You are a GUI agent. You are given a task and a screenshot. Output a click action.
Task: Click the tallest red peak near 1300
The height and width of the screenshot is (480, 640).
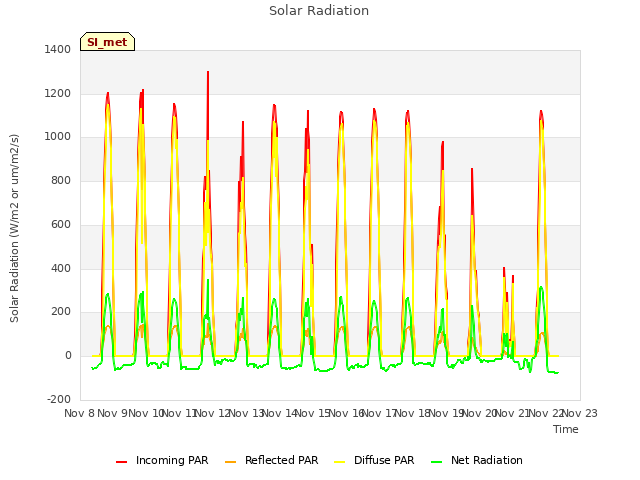tap(208, 73)
